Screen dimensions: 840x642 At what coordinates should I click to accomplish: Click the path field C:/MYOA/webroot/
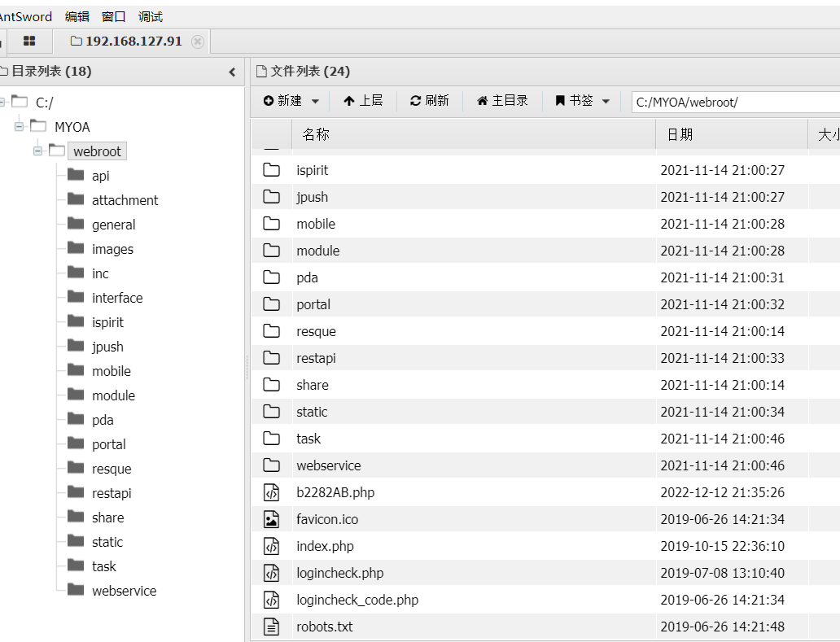point(736,103)
